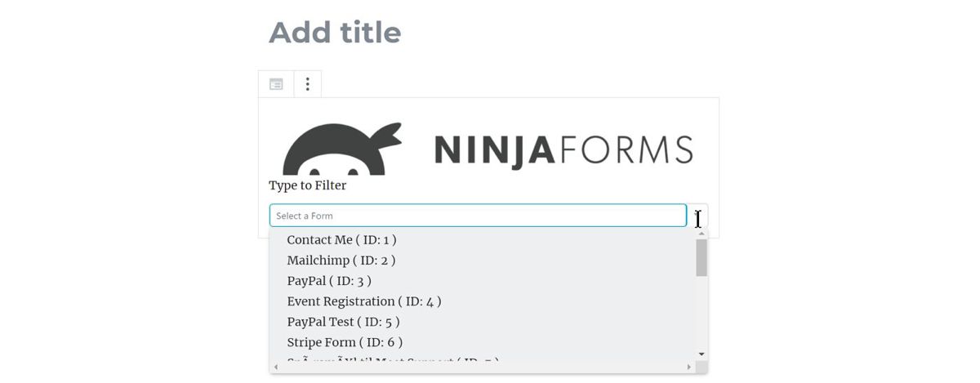Click the Add title heading field

pos(335,33)
